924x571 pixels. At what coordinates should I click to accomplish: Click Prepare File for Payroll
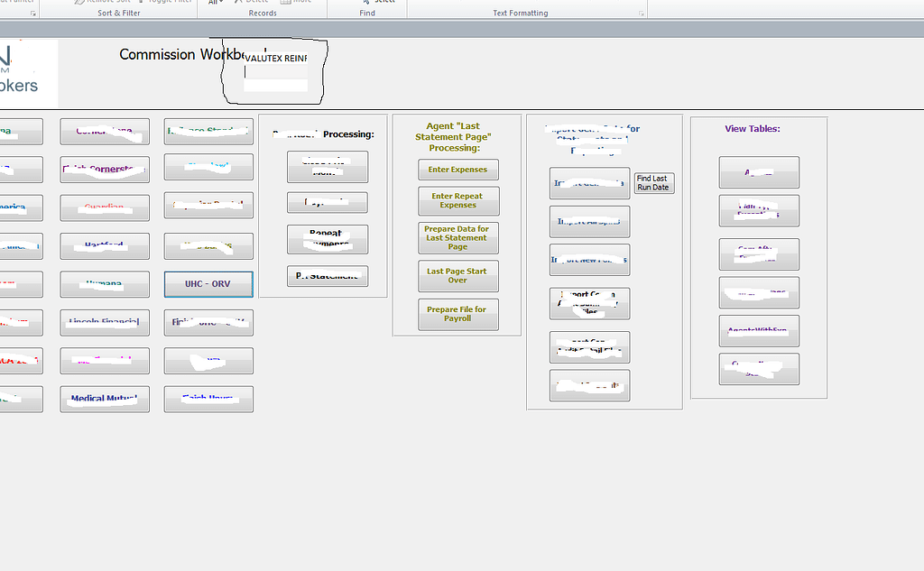click(457, 314)
